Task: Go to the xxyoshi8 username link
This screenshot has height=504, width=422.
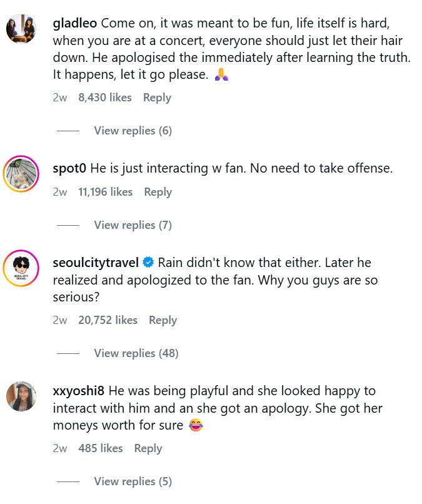Action: click(79, 391)
